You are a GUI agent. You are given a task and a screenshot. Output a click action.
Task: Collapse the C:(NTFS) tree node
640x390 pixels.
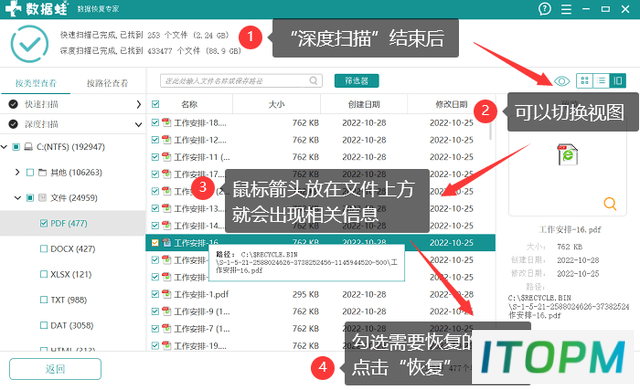tap(4, 146)
